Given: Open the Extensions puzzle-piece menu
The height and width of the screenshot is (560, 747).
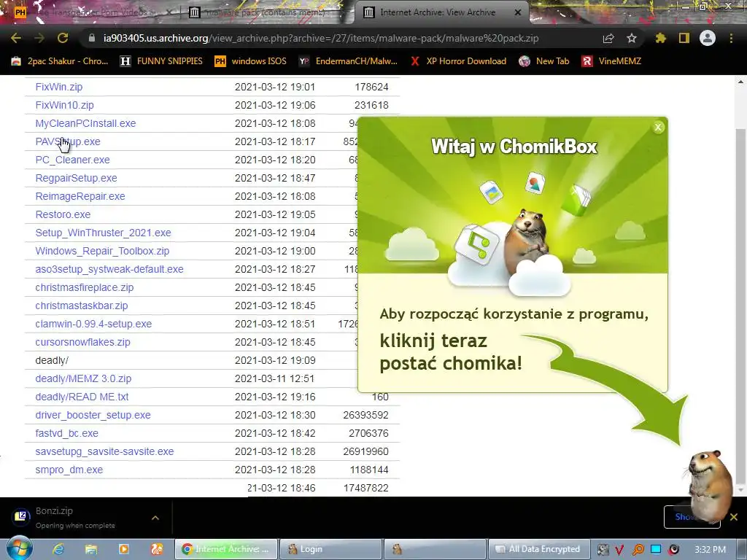Looking at the screenshot, I should coord(660,38).
